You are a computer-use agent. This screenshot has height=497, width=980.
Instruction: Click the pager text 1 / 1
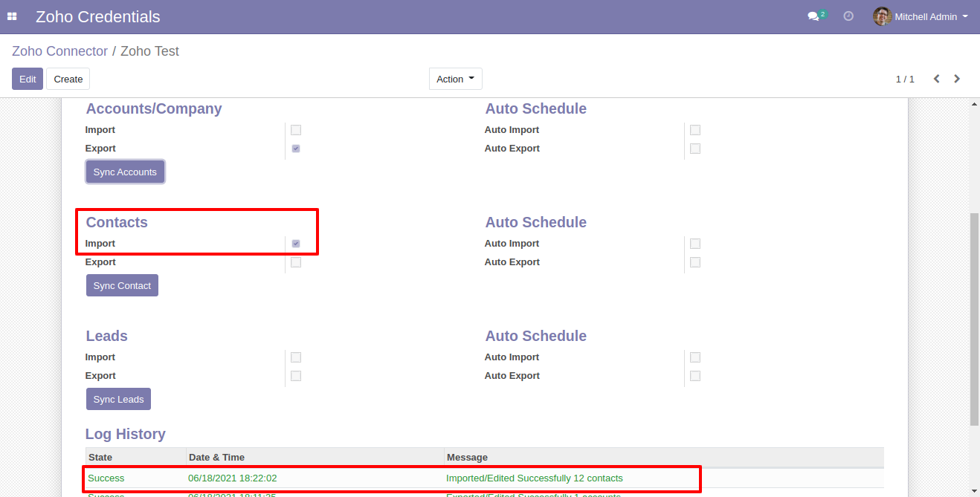click(x=905, y=79)
